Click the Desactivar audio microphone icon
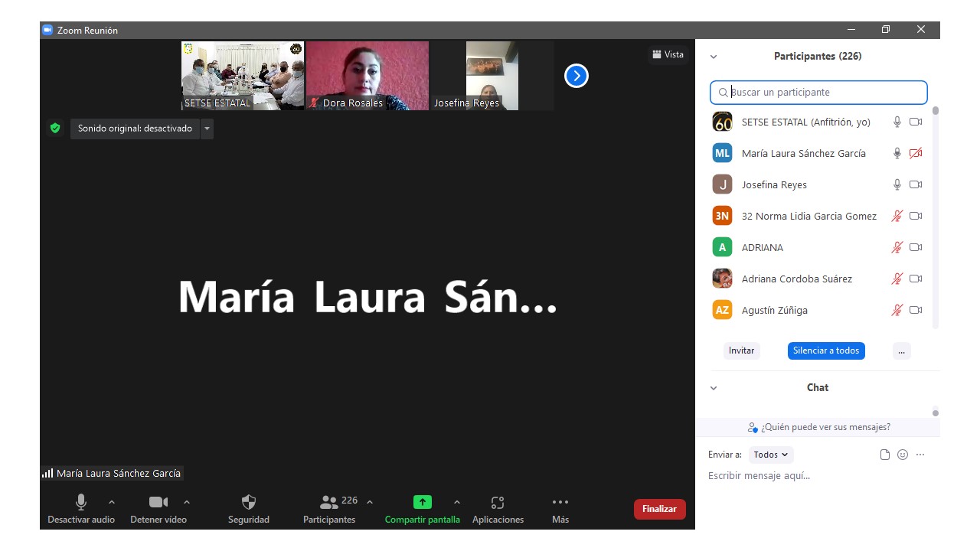980x551 pixels. [80, 502]
